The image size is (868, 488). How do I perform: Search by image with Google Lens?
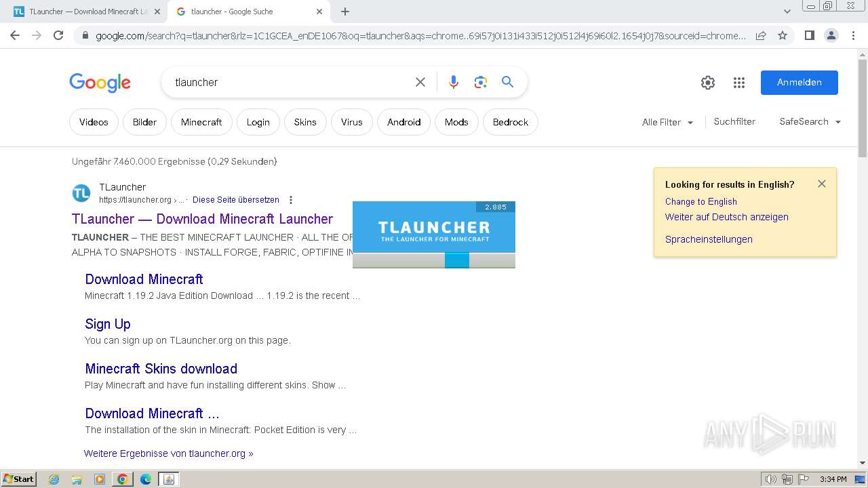481,82
